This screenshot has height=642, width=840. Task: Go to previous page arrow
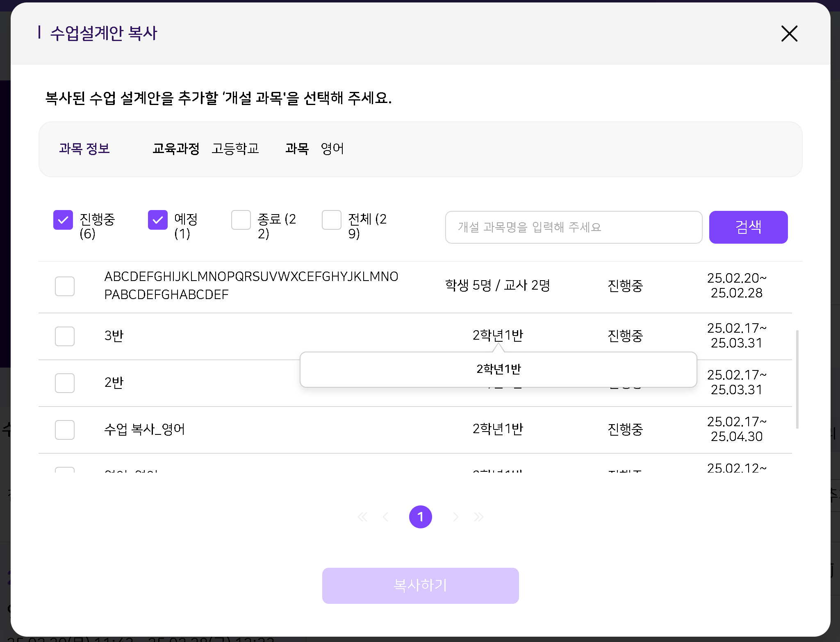tap(385, 517)
